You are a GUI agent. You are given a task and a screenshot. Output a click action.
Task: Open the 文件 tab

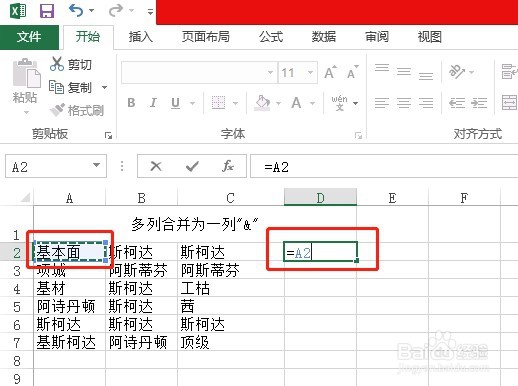pos(29,37)
